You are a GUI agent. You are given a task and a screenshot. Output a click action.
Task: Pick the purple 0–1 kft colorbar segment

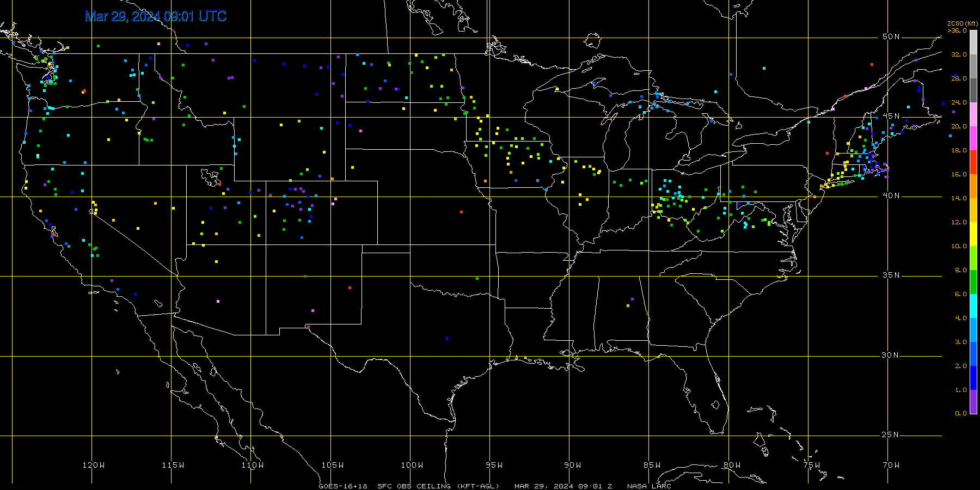973,402
